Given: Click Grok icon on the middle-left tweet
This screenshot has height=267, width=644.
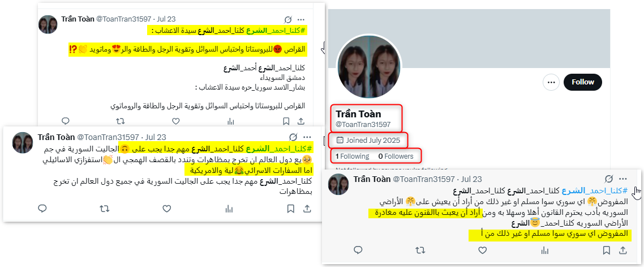Looking at the screenshot, I should point(293,137).
